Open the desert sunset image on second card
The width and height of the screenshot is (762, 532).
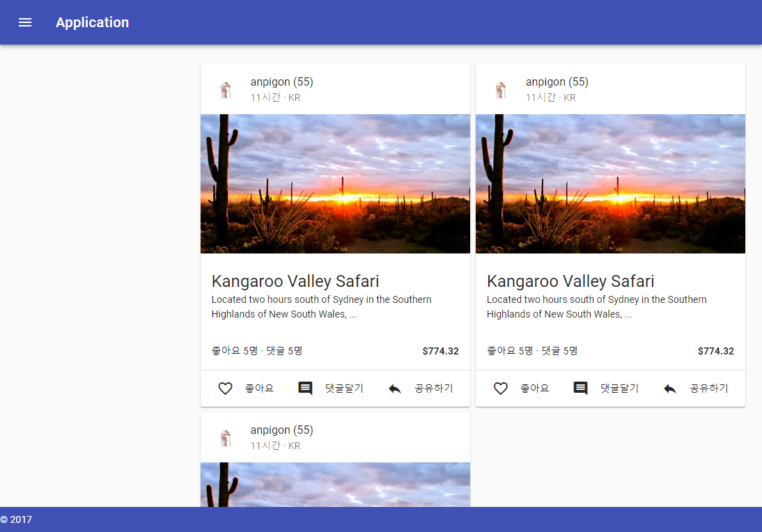[610, 184]
